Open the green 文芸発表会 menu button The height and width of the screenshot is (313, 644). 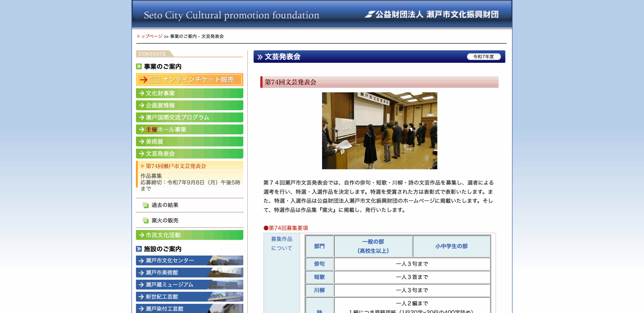(189, 154)
